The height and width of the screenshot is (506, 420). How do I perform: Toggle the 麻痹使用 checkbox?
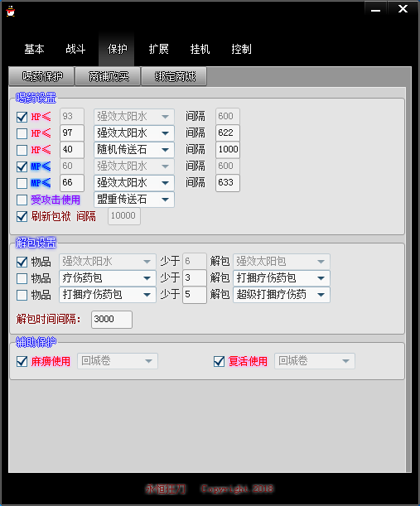pyautogui.click(x=22, y=361)
